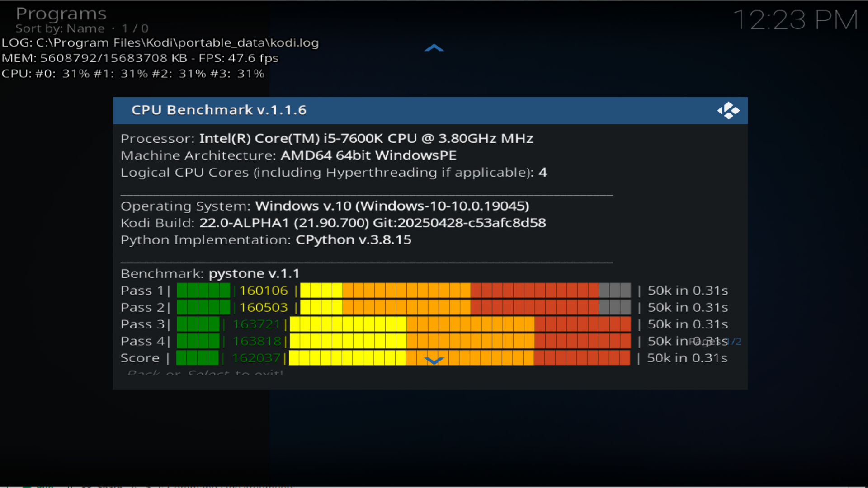
Task: Click the orange section of Pass 2 bar
Action: 406,308
